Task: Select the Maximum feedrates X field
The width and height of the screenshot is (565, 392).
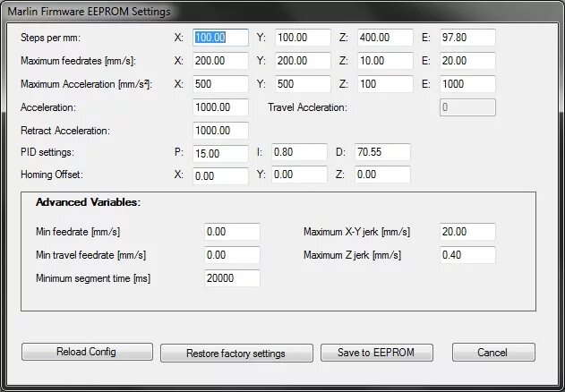Action: tap(220, 61)
